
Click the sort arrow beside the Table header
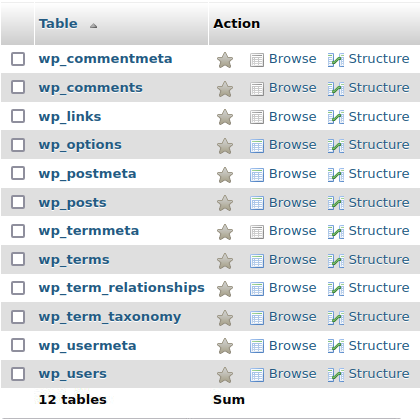click(93, 25)
